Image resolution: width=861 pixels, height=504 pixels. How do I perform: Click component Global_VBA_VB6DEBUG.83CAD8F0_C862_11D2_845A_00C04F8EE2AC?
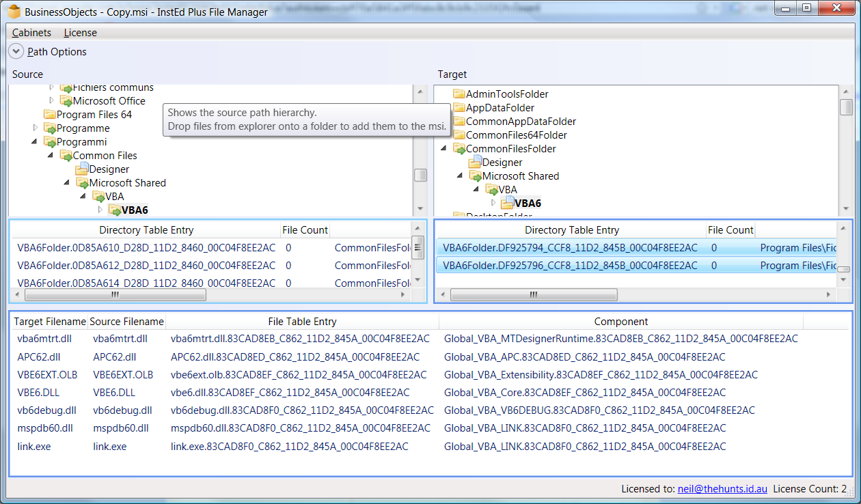[600, 410]
